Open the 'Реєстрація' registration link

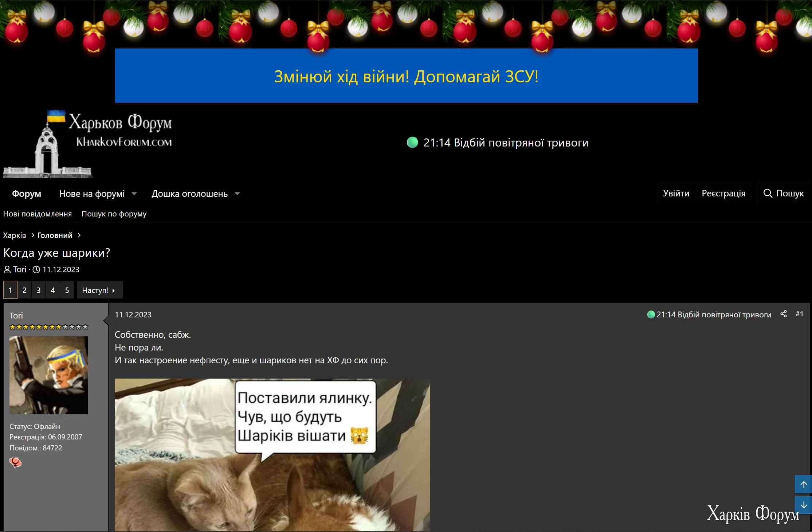tap(723, 193)
